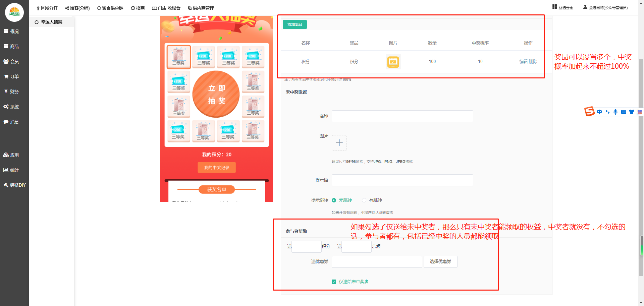Click the 添加奖品 button
Screen dimensions: 644x306
tap(294, 24)
